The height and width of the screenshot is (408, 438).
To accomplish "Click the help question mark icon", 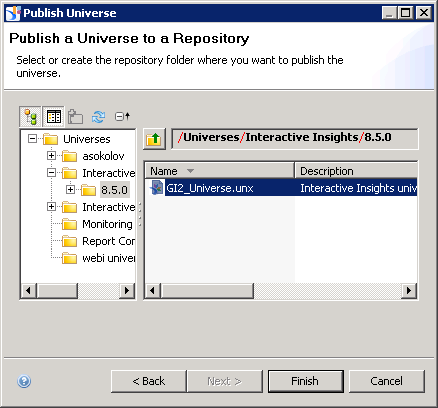I will pos(24,381).
